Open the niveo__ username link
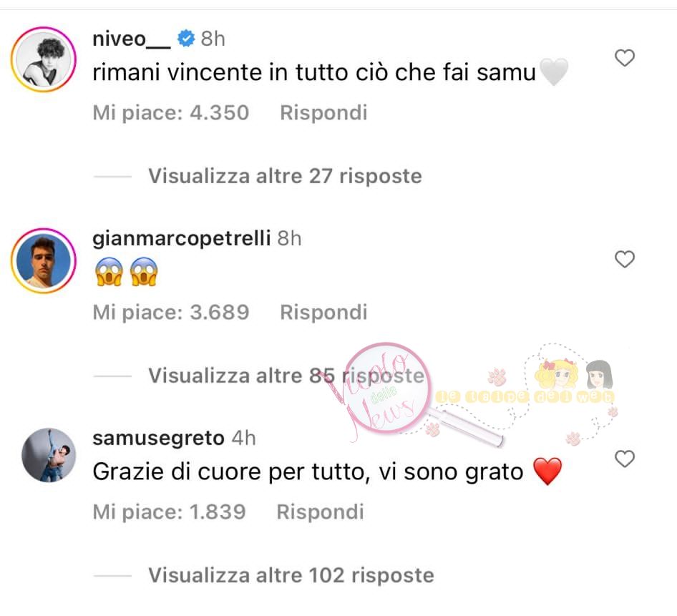This screenshot has height=616, width=677. (x=132, y=39)
